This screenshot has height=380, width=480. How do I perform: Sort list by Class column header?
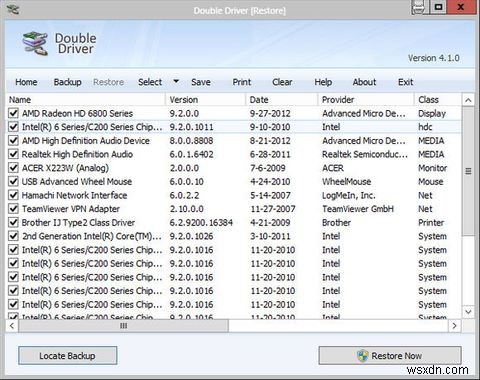pos(438,100)
